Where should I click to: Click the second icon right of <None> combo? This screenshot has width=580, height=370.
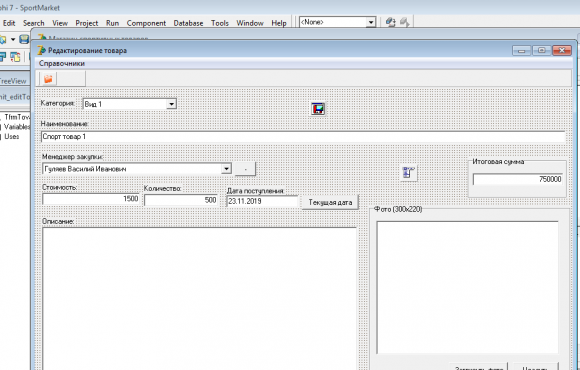pos(405,23)
